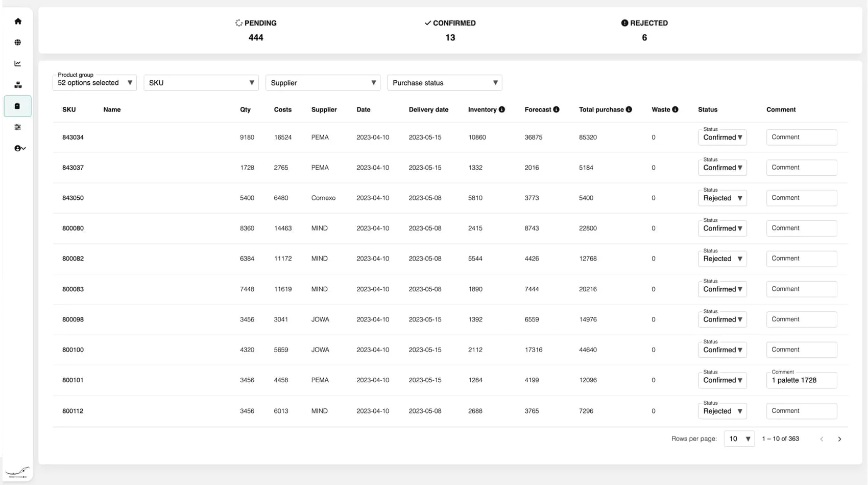Open the filter settings sidebar icon
The image size is (868, 485).
point(18,127)
